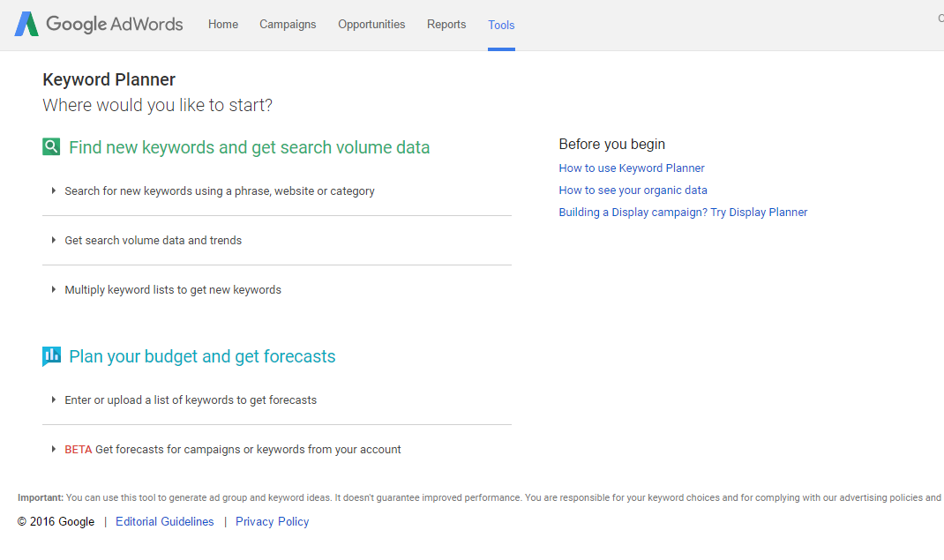Open the Privacy Policy link
The height and width of the screenshot is (560, 944).
272,521
